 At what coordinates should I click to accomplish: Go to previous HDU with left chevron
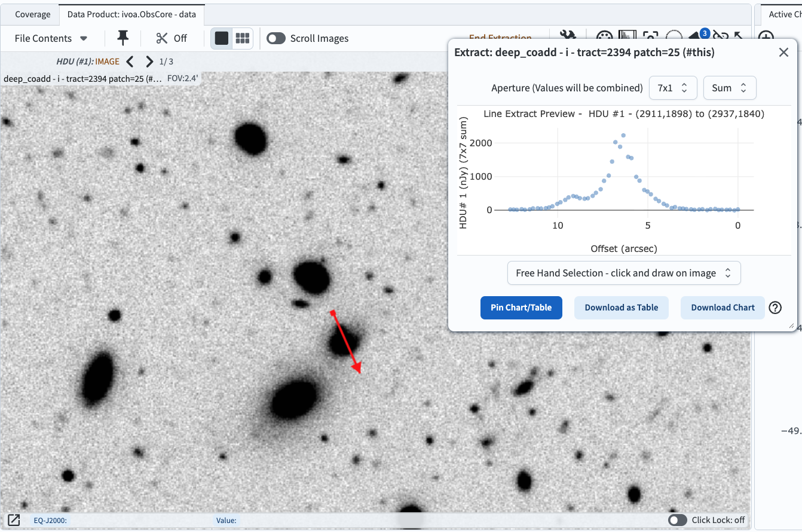(x=130, y=61)
